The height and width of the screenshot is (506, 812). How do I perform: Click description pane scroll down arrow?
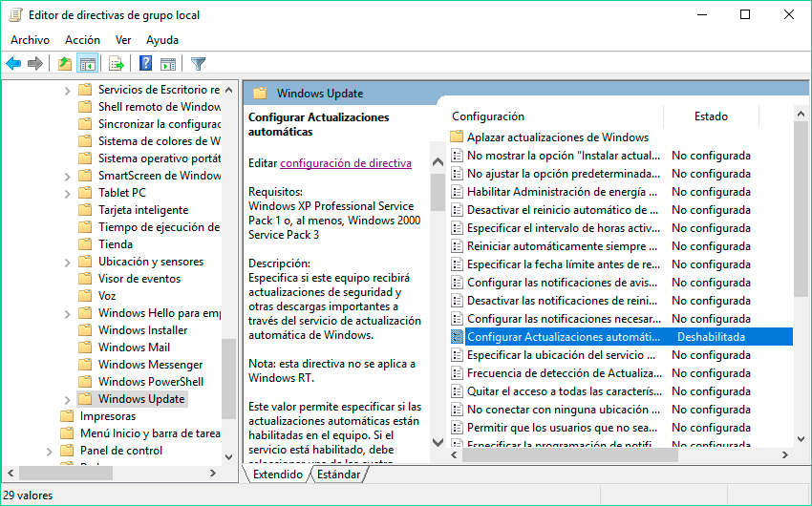(438, 442)
